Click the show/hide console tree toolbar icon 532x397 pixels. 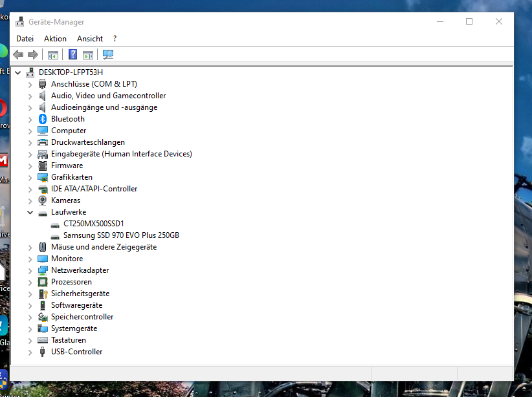tap(53, 55)
